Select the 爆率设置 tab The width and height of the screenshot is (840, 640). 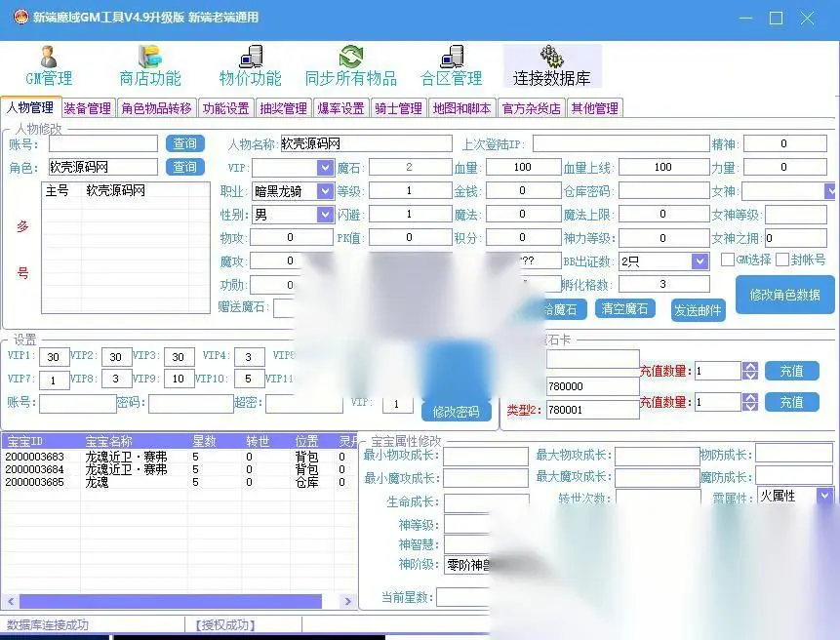click(x=340, y=108)
